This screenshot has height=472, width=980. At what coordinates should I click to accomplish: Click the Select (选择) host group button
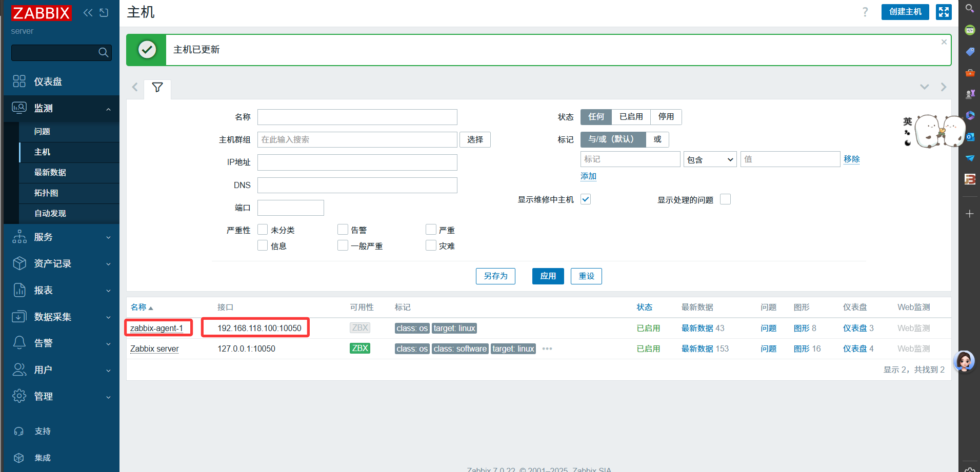click(475, 139)
